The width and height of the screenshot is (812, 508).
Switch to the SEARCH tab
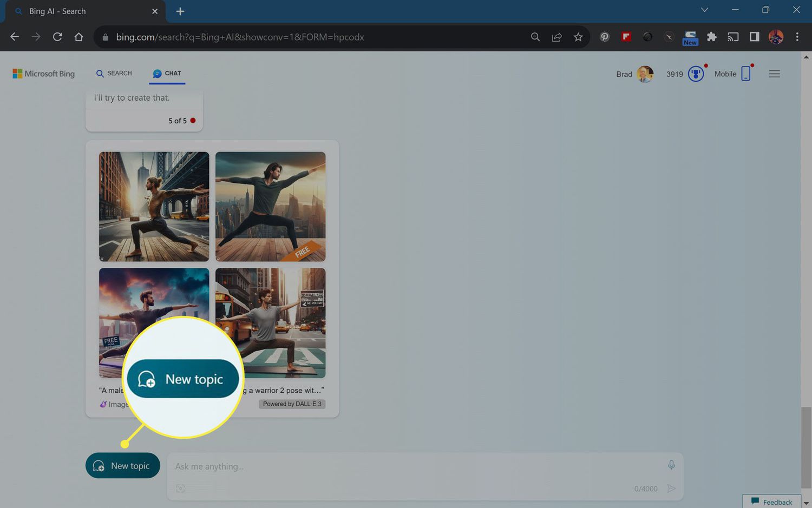coord(114,73)
